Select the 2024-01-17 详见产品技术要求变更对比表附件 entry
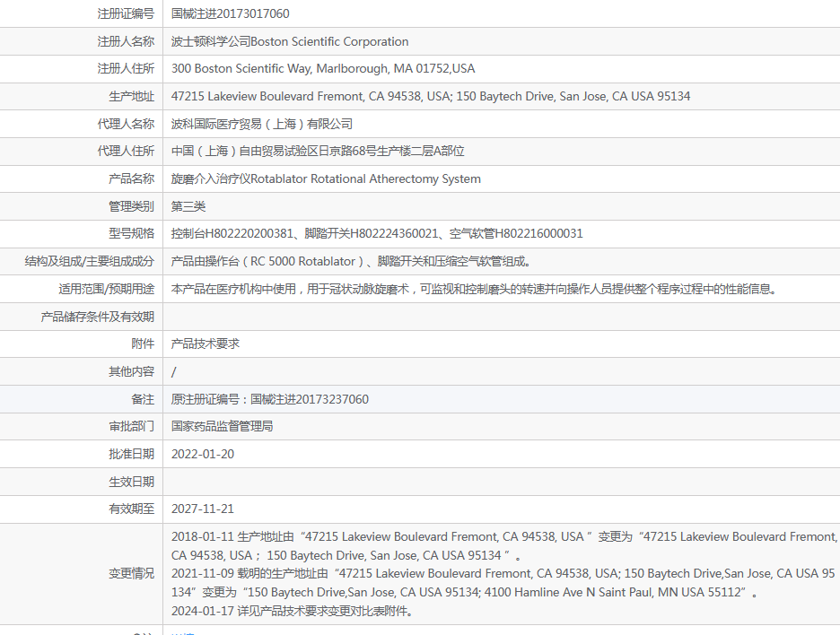Viewport: 840px width, 635px height. (x=293, y=611)
